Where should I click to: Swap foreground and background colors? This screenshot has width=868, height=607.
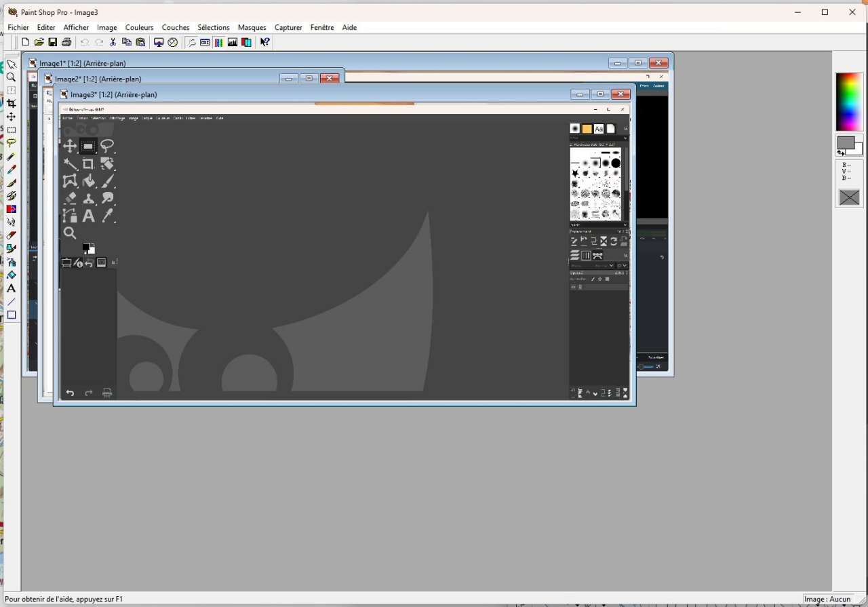point(841,153)
